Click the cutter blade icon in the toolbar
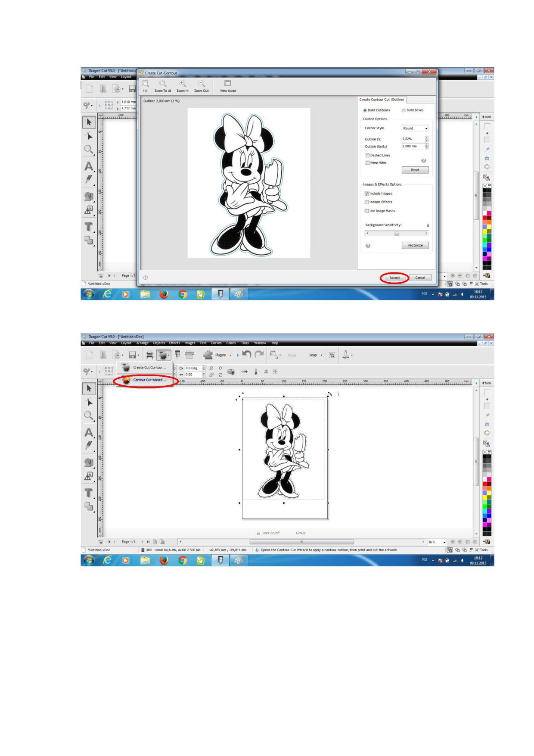Viewport: 534px width, 756px height. click(x=177, y=355)
